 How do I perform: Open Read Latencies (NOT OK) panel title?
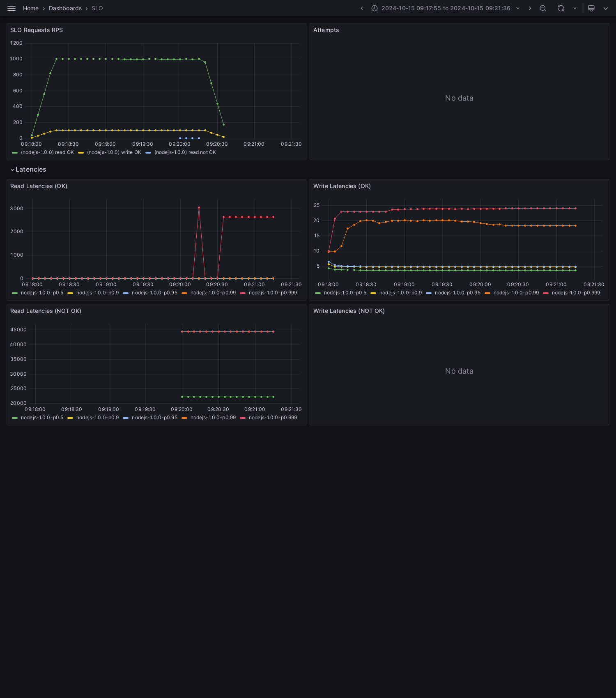pyautogui.click(x=46, y=311)
